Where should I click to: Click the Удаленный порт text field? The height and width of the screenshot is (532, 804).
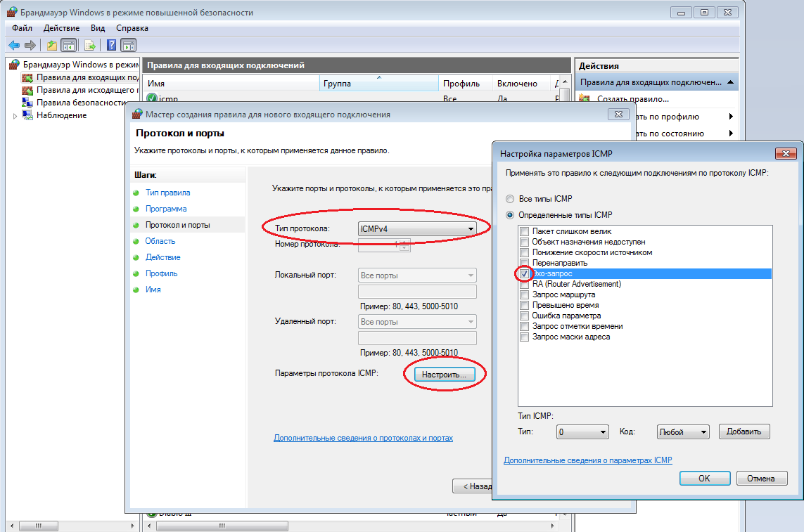[417, 338]
